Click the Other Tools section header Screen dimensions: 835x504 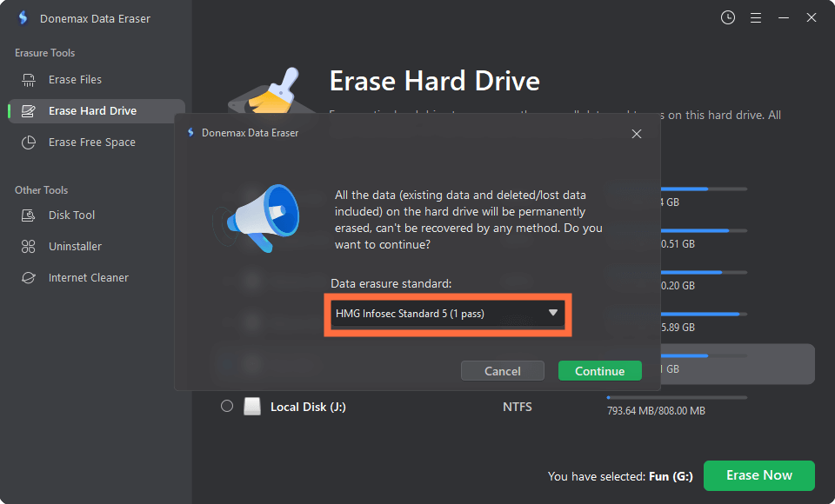click(41, 190)
